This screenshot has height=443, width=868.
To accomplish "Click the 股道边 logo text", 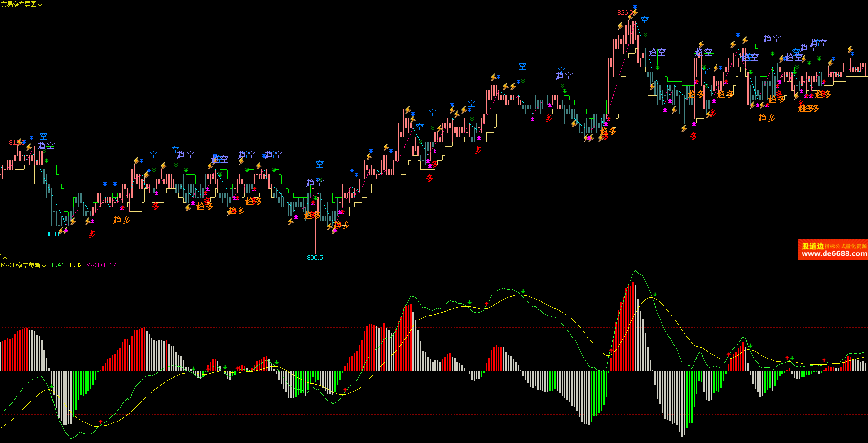I will [x=812, y=246].
